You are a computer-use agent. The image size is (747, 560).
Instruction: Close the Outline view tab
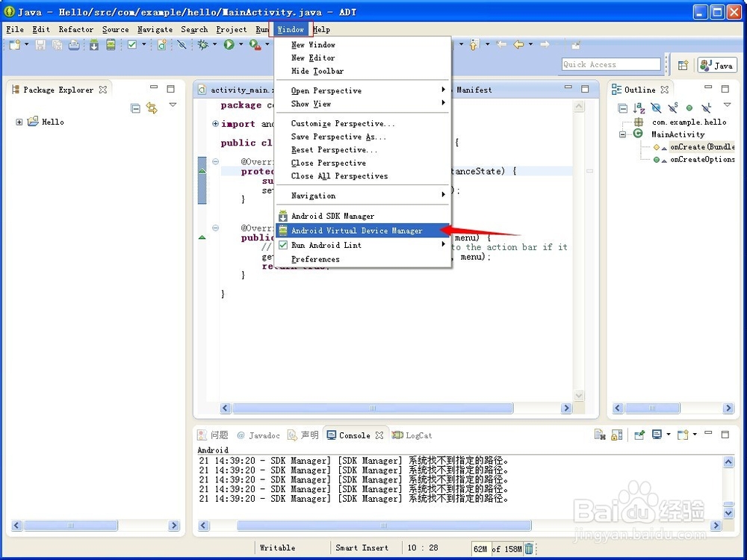665,90
